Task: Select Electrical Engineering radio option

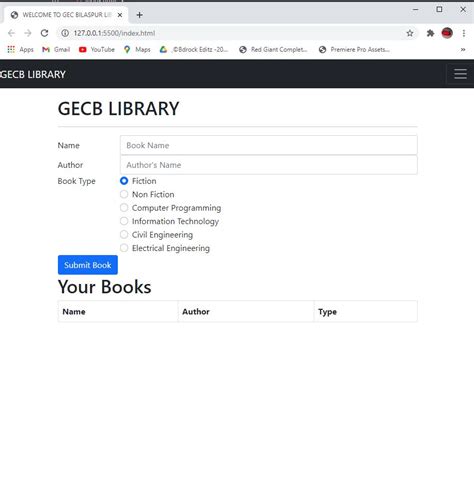Action: (124, 248)
